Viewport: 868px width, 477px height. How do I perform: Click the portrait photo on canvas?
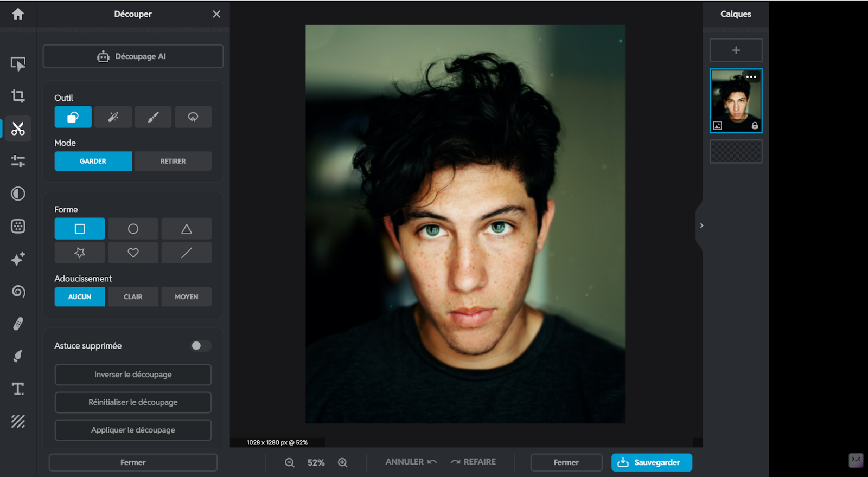pyautogui.click(x=465, y=224)
